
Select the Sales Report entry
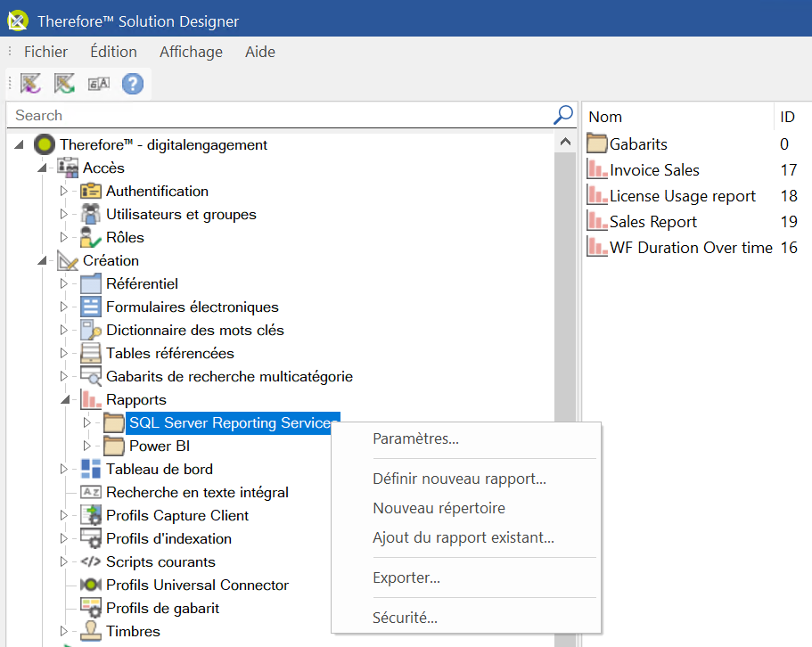pos(652,222)
